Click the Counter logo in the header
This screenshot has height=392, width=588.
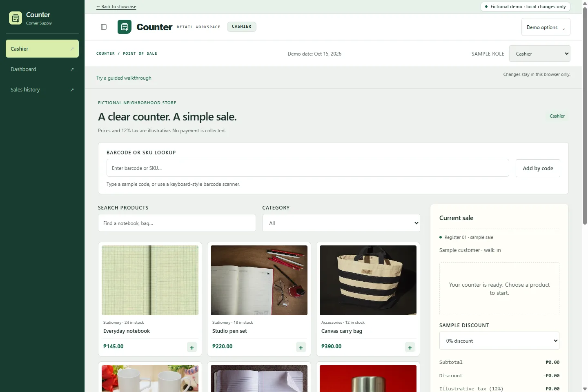tap(125, 27)
